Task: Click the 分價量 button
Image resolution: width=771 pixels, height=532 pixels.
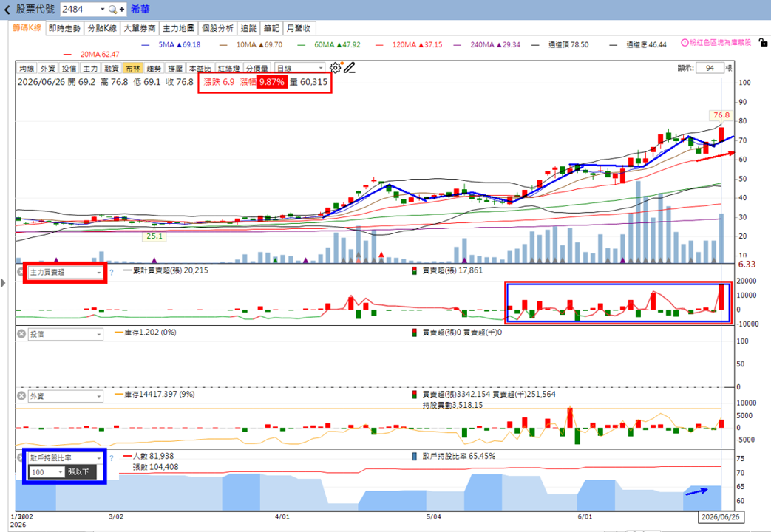Action: point(257,68)
